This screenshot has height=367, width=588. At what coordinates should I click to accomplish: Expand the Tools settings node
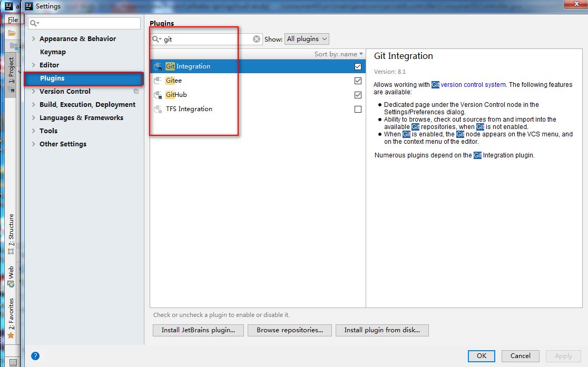click(34, 131)
